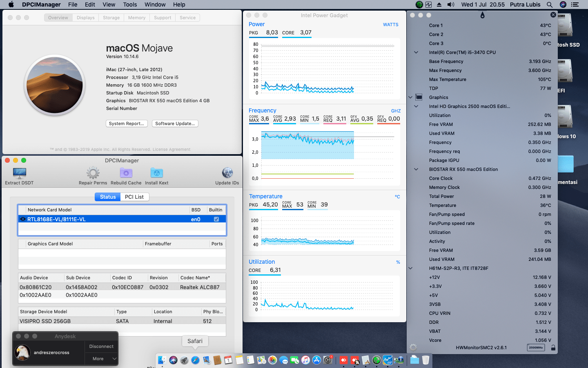Click the lock icon in HWMonitor

[553, 347]
